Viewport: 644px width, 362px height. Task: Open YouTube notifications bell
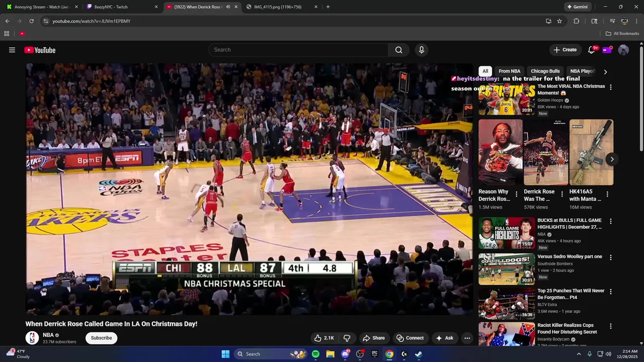[592, 50]
